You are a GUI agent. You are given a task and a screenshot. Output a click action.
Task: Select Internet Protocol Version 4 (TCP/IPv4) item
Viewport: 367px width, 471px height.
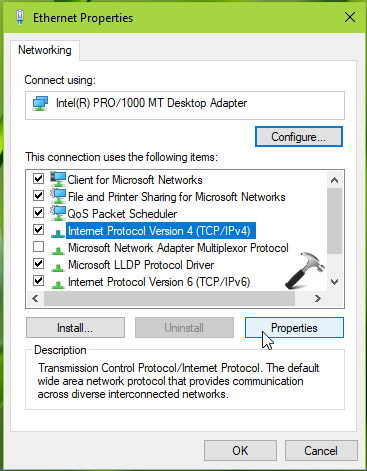[161, 231]
